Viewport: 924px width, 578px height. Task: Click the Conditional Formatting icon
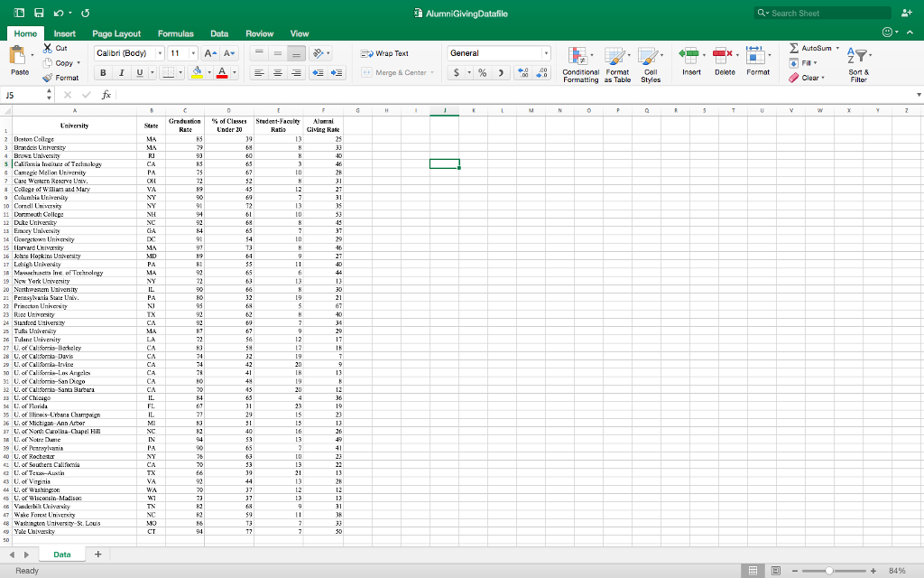coord(581,63)
